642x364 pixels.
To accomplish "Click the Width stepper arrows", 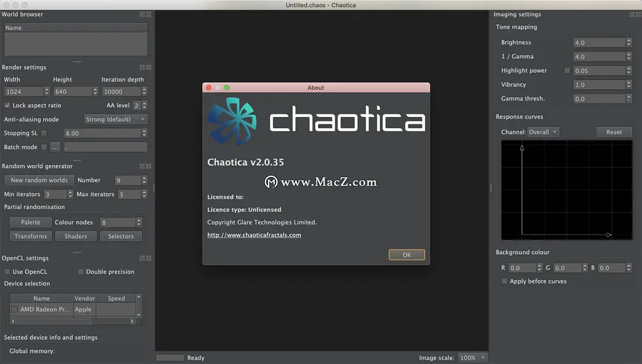I will 47,91.
